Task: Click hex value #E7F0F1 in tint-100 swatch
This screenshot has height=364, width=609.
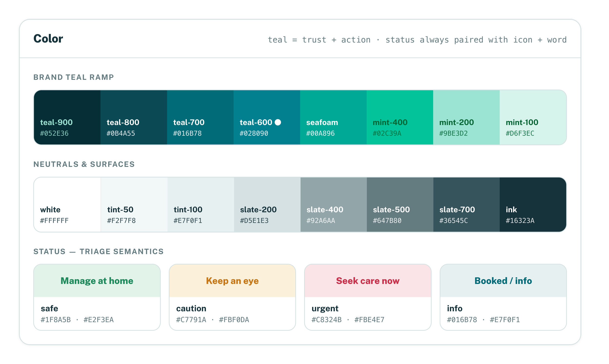Action: tap(188, 221)
